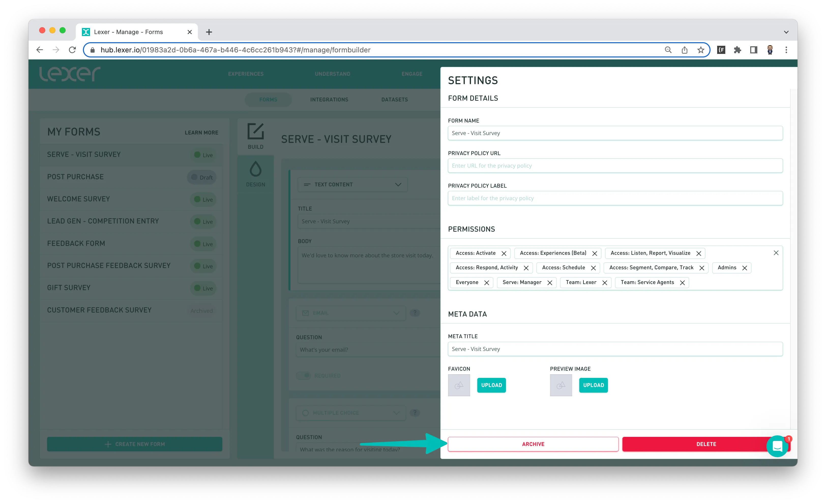Image resolution: width=826 pixels, height=504 pixels.
Task: Switch to the Integrations tab
Action: click(329, 99)
